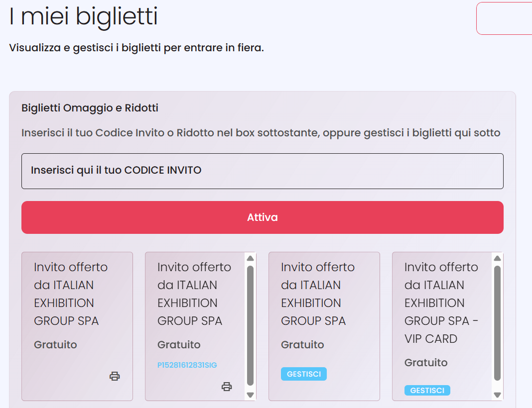The width and height of the screenshot is (532, 408).
Task: Select the first invitation card title
Action: 71,294
